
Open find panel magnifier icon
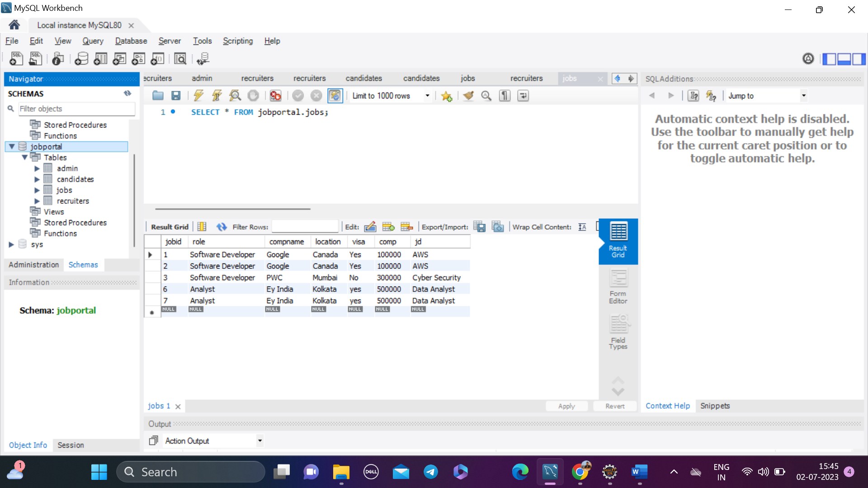(486, 96)
